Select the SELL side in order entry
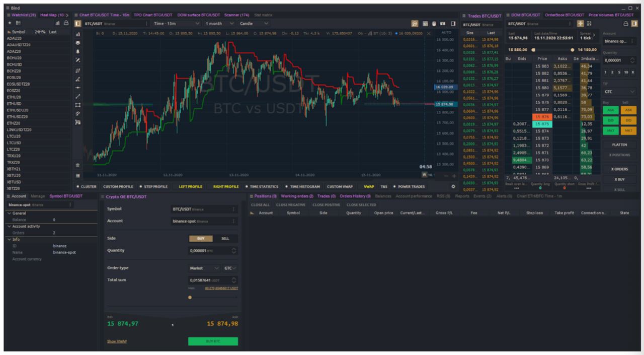This screenshot has width=644, height=355. point(225,239)
